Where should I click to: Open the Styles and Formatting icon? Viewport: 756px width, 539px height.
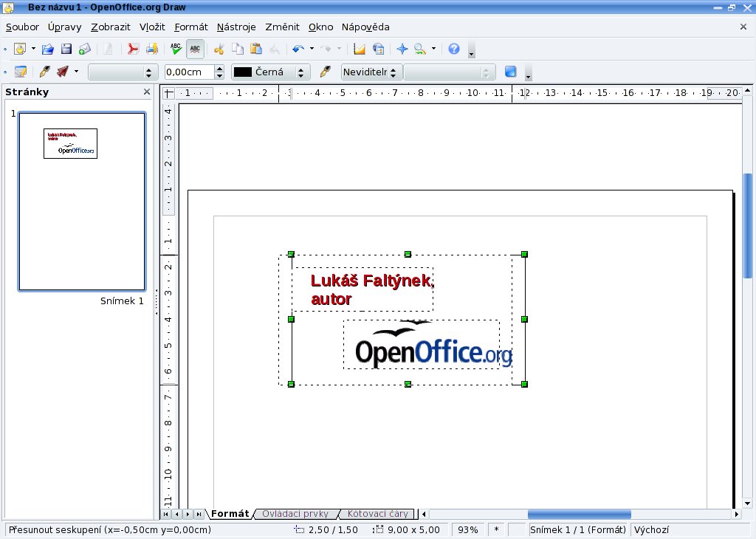coord(20,72)
